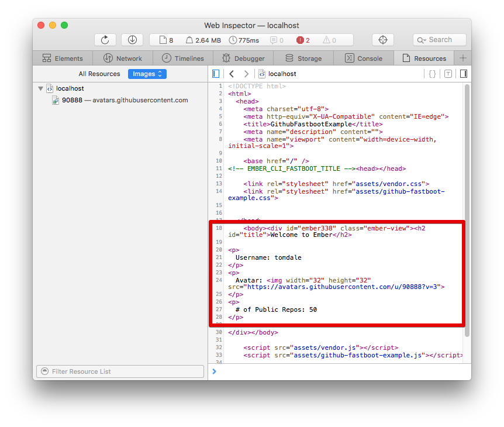Click the GithubFastbootExample title text
504x427 pixels.
click(311, 124)
